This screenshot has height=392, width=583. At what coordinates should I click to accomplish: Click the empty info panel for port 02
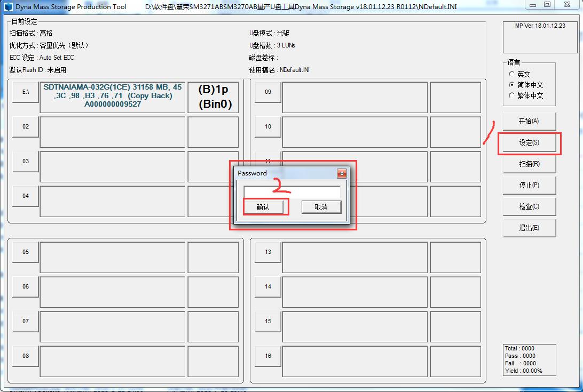click(112, 132)
